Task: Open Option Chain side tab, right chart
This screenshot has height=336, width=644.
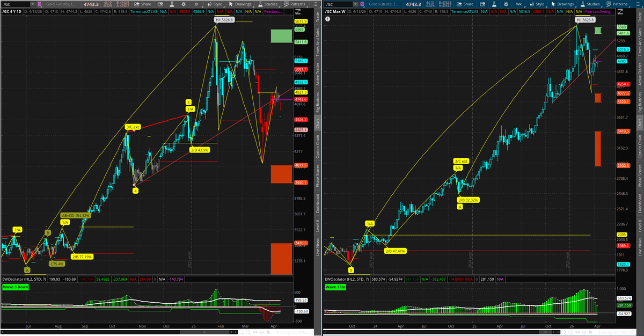Action: pos(640,146)
